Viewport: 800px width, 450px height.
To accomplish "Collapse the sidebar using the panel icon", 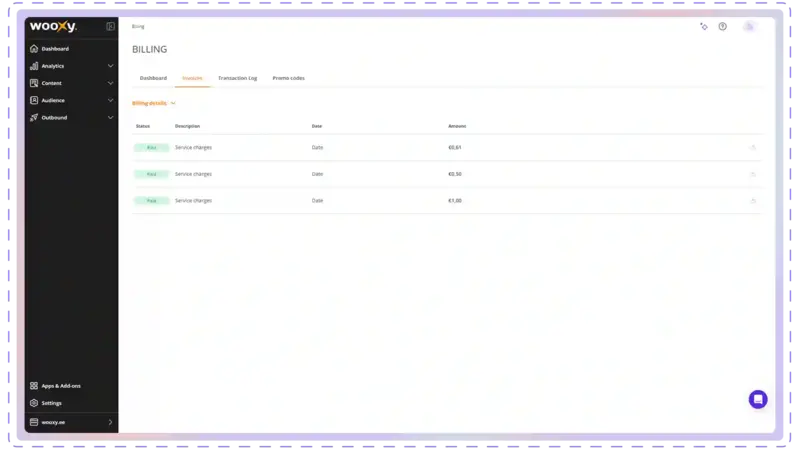I will point(110,26).
